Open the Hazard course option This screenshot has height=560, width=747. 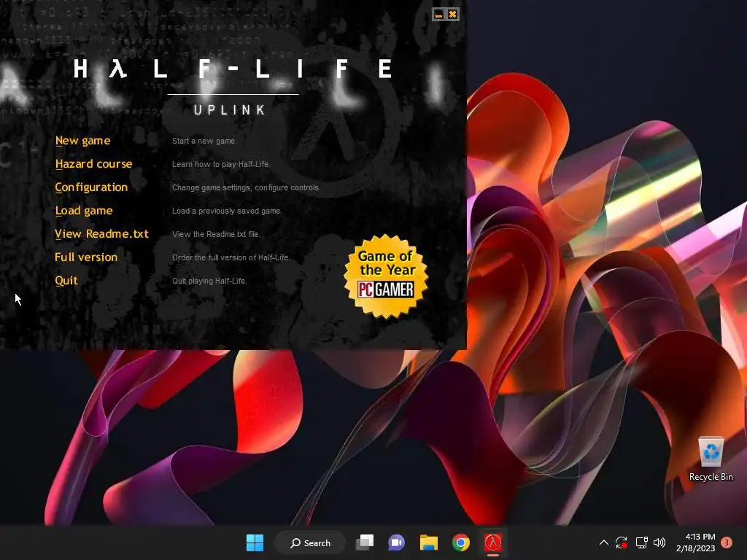point(94,164)
